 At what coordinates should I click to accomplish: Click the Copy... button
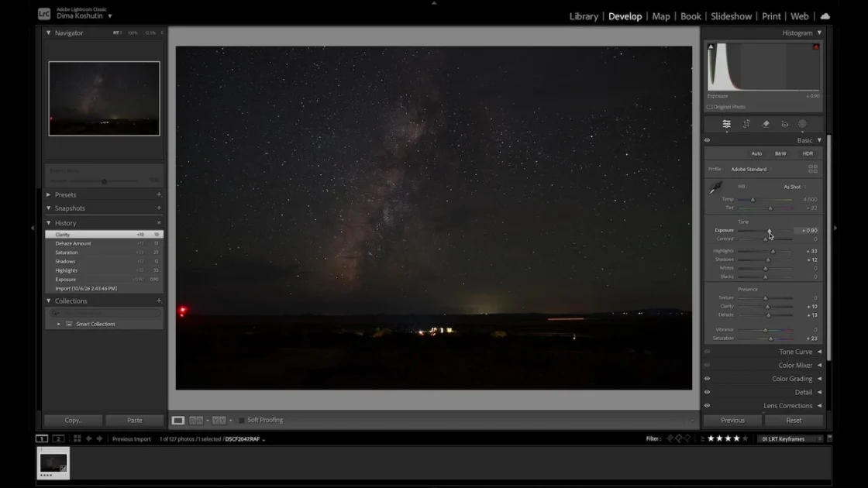(74, 421)
